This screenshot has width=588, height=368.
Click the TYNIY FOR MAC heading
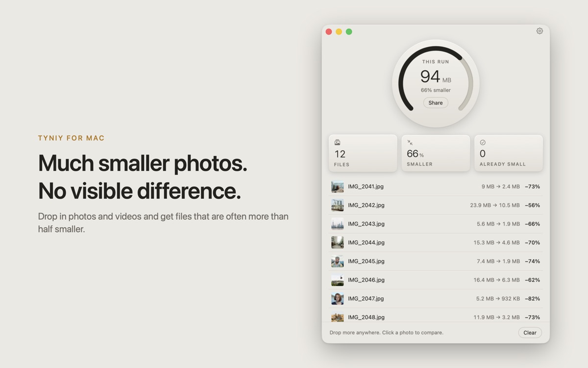pyautogui.click(x=72, y=138)
